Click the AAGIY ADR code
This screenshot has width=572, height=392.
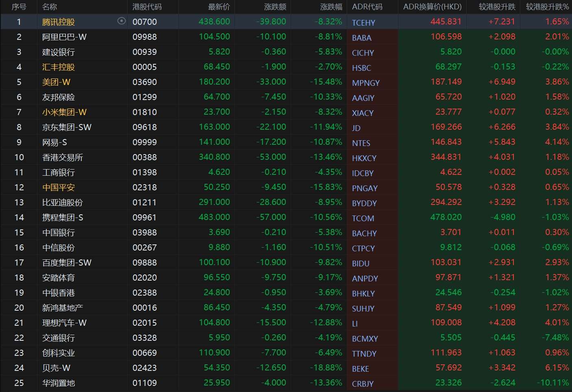pos(363,98)
